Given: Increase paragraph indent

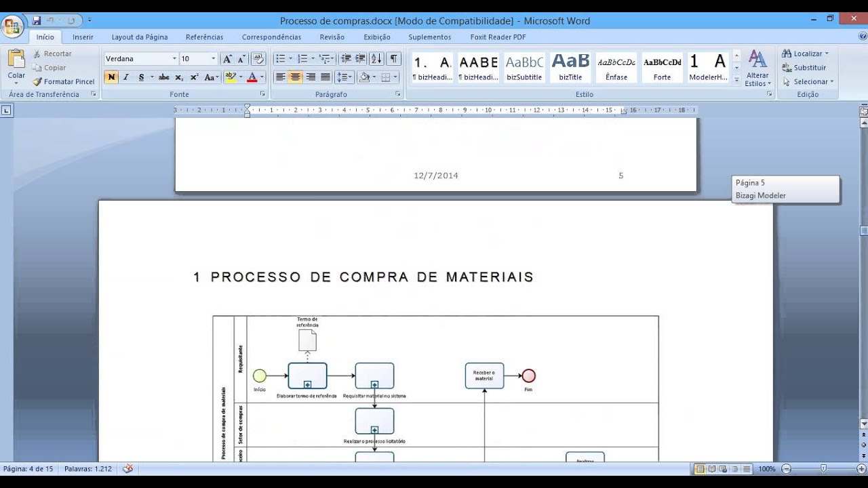Looking at the screenshot, I should click(x=361, y=59).
